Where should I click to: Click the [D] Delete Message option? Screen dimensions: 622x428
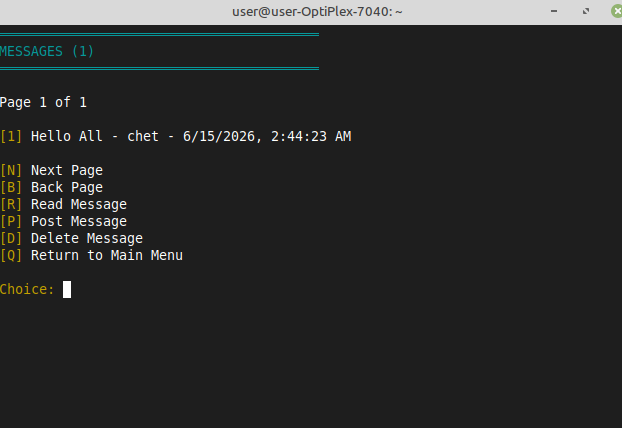click(x=71, y=238)
